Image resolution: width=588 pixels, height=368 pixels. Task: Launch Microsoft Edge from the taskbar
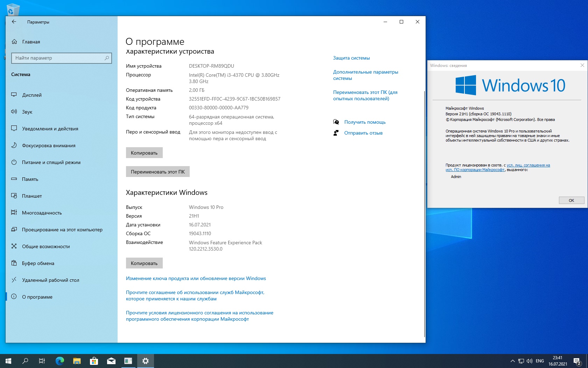(60, 361)
